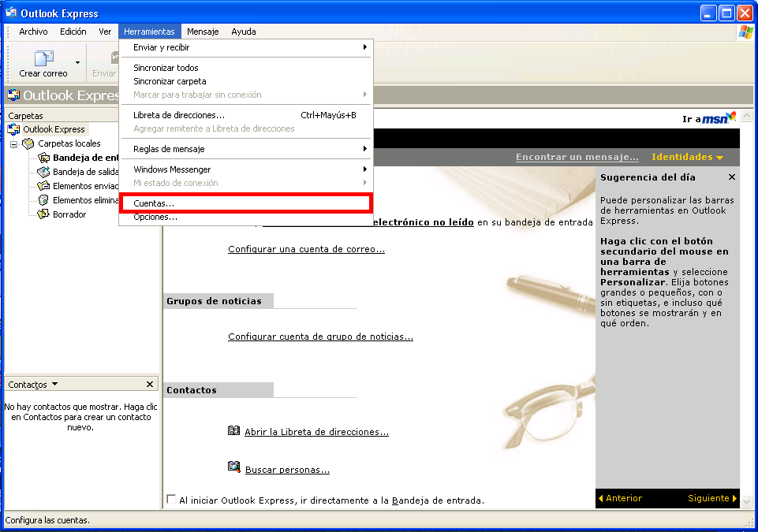Open the Identidades dropdown

687,157
